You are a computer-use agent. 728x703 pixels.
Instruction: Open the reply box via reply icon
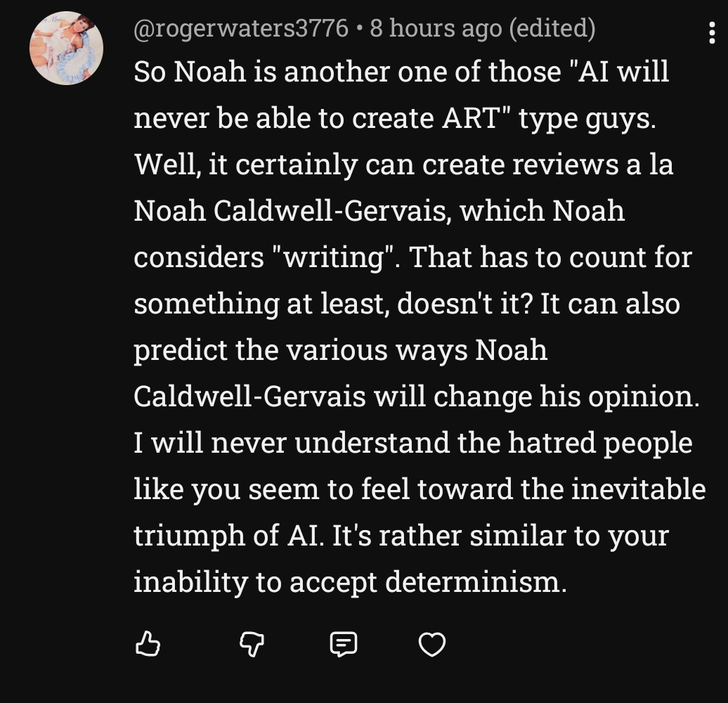(x=344, y=643)
